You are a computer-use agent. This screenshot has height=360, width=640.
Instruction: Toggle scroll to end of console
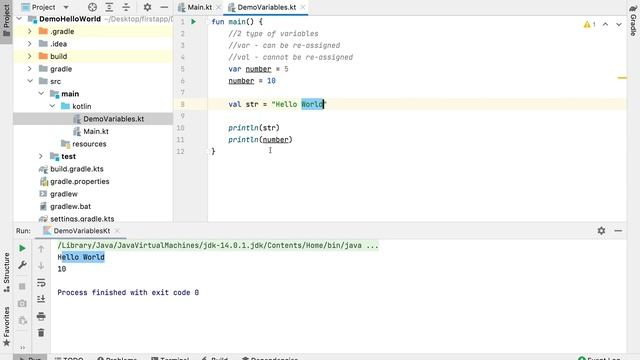point(41,299)
